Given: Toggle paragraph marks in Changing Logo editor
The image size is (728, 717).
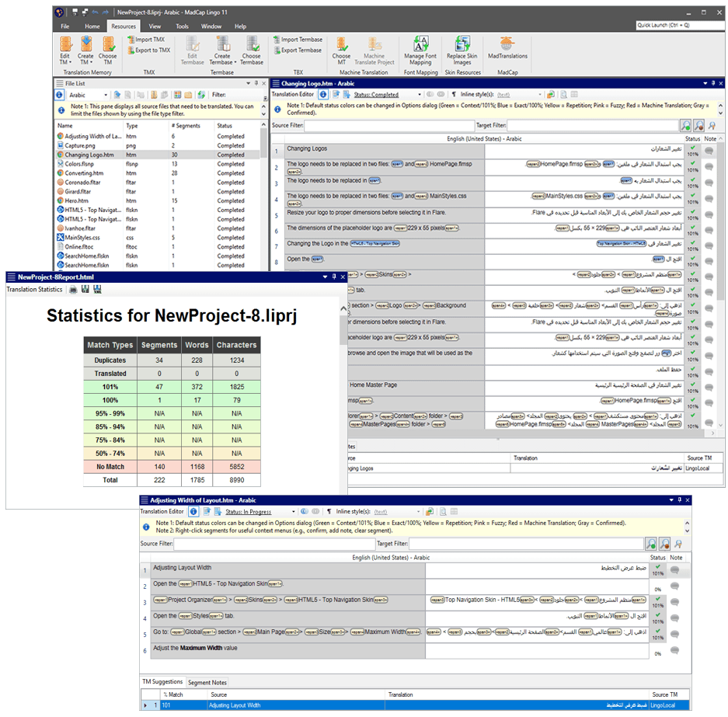Looking at the screenshot, I should 454,94.
